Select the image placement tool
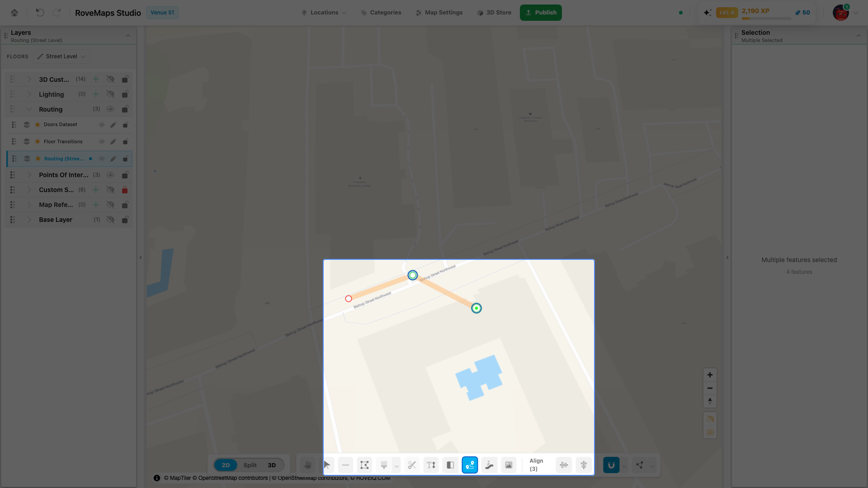 tap(509, 465)
